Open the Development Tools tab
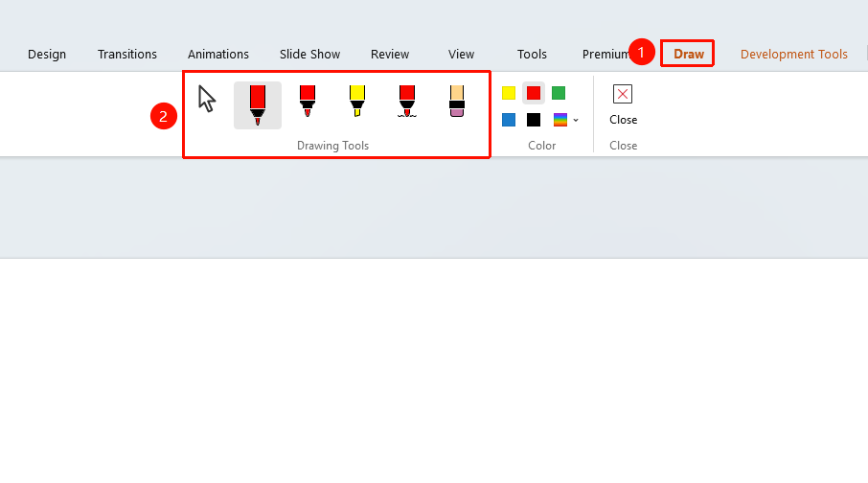Screen dimensions: 868x483 pyautogui.click(x=794, y=55)
